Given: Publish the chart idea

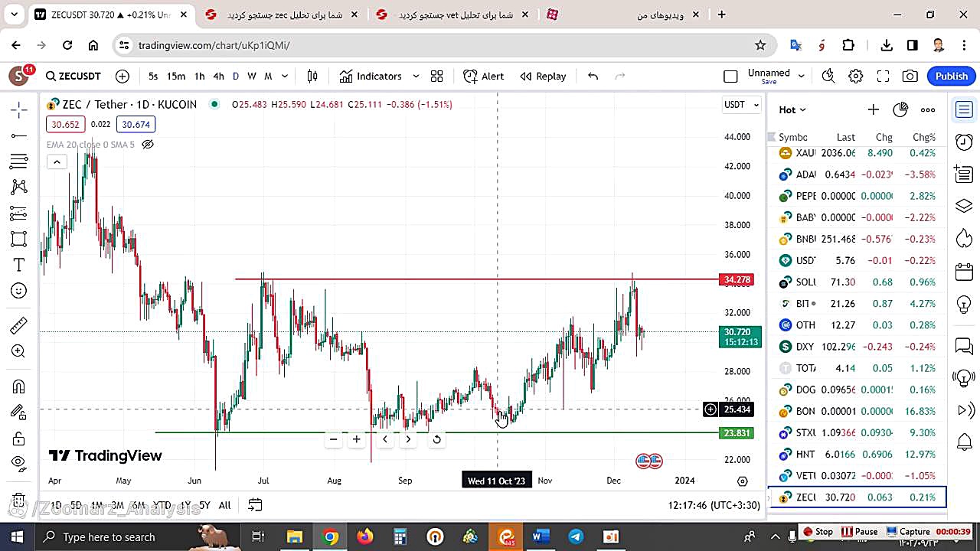Looking at the screenshot, I should pos(951,76).
